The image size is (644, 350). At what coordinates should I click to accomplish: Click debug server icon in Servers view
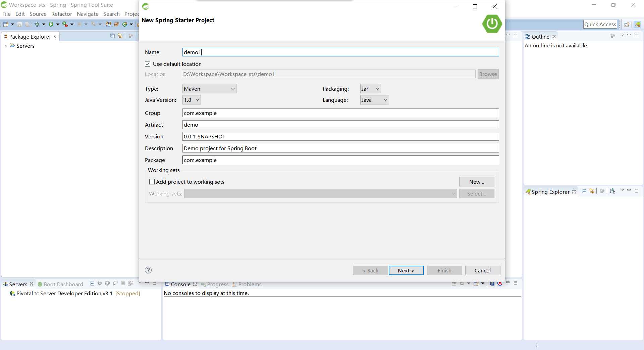pyautogui.click(x=100, y=283)
